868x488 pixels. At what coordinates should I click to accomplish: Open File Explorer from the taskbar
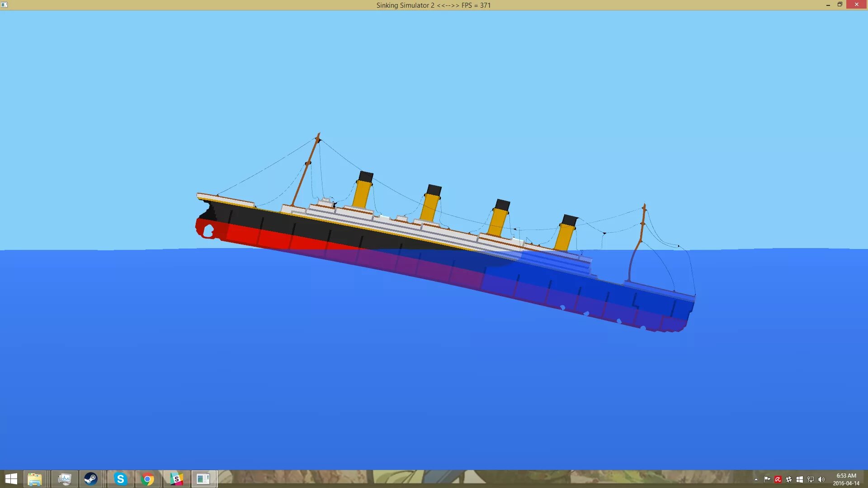(34, 479)
